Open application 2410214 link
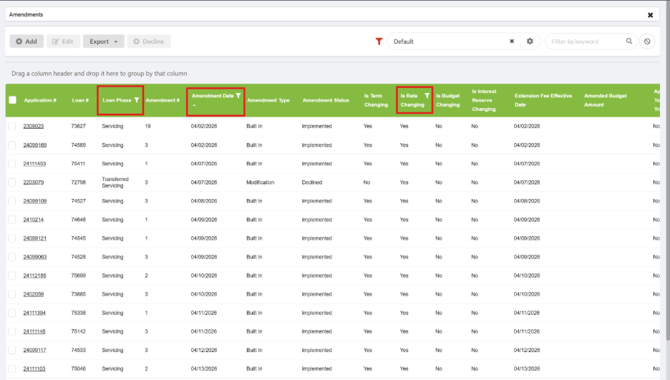The width and height of the screenshot is (670, 380). click(x=33, y=219)
